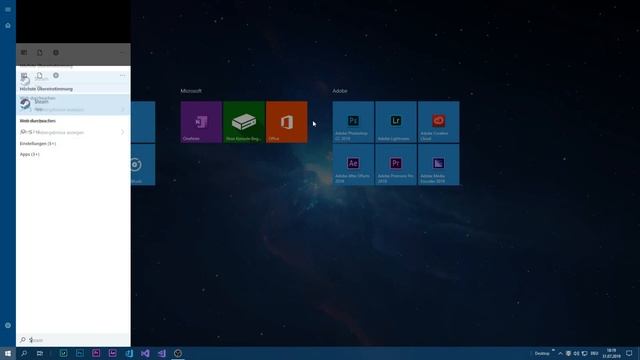
Task: Open the round dark icon on the taskbar
Action: click(178, 353)
